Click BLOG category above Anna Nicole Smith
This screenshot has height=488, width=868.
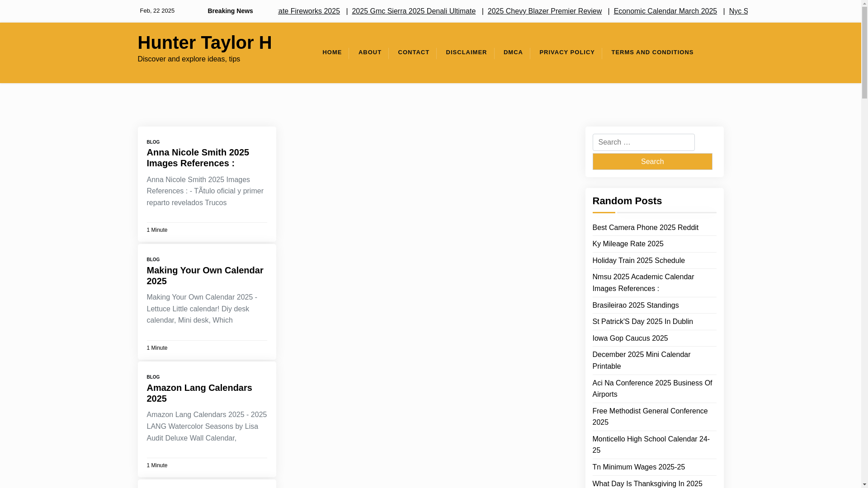(x=153, y=142)
